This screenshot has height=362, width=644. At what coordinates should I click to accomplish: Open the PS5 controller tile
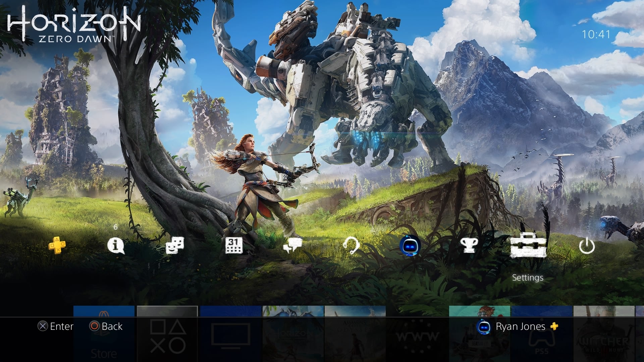click(x=542, y=334)
